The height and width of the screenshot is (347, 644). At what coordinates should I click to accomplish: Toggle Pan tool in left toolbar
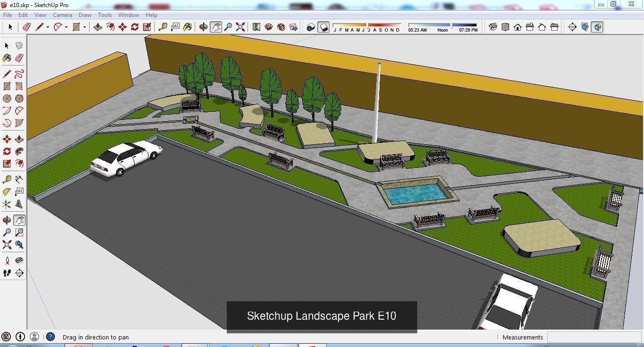tap(19, 220)
